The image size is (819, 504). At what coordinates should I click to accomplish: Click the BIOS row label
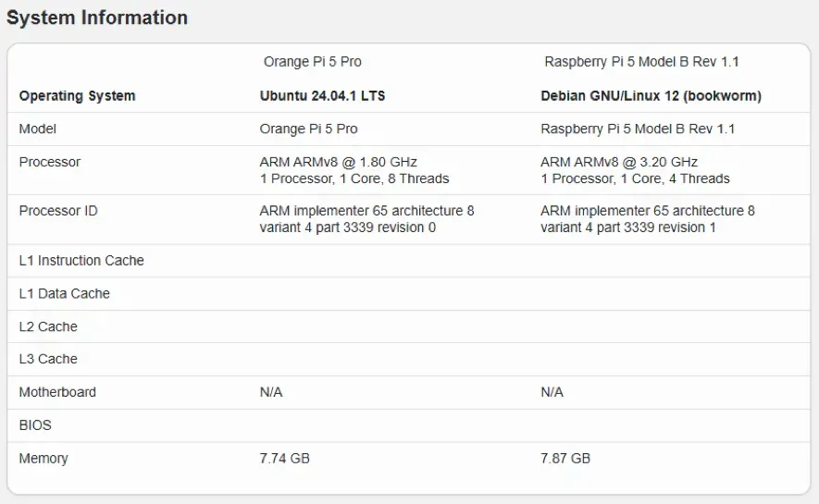(x=35, y=425)
